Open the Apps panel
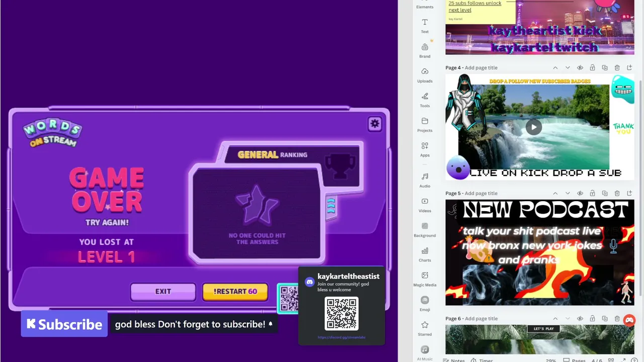This screenshot has width=644, height=362. coord(425,149)
